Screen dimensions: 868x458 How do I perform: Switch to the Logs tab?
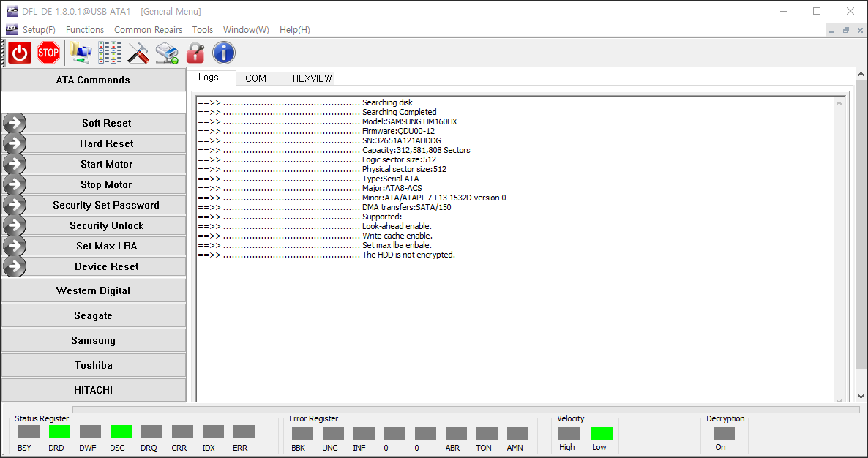pyautogui.click(x=211, y=78)
